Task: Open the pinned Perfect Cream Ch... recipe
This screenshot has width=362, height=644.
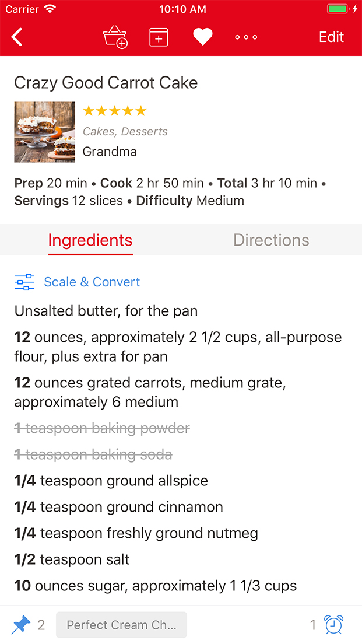Action: [x=121, y=625]
